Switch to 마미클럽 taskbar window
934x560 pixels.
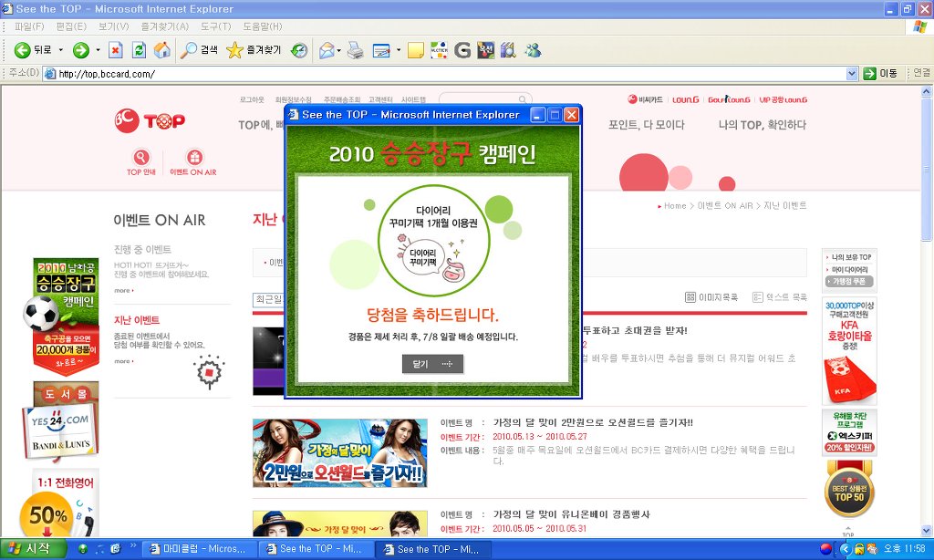[200, 549]
